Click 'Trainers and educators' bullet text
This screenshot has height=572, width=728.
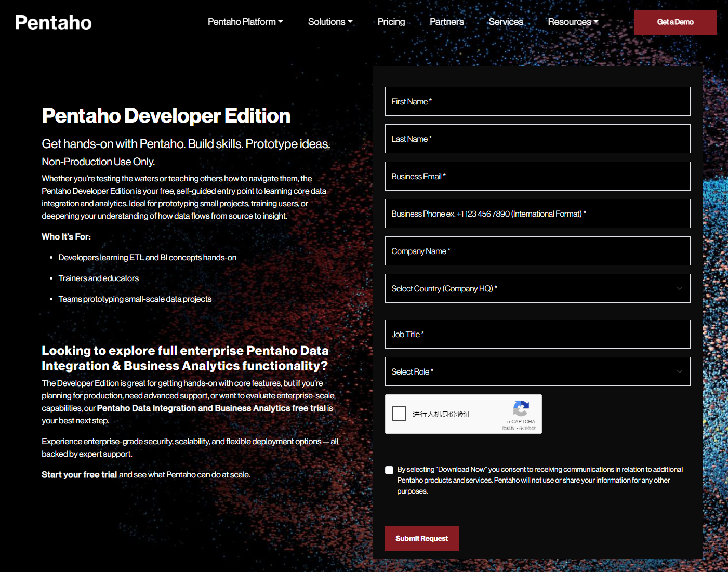pos(99,278)
